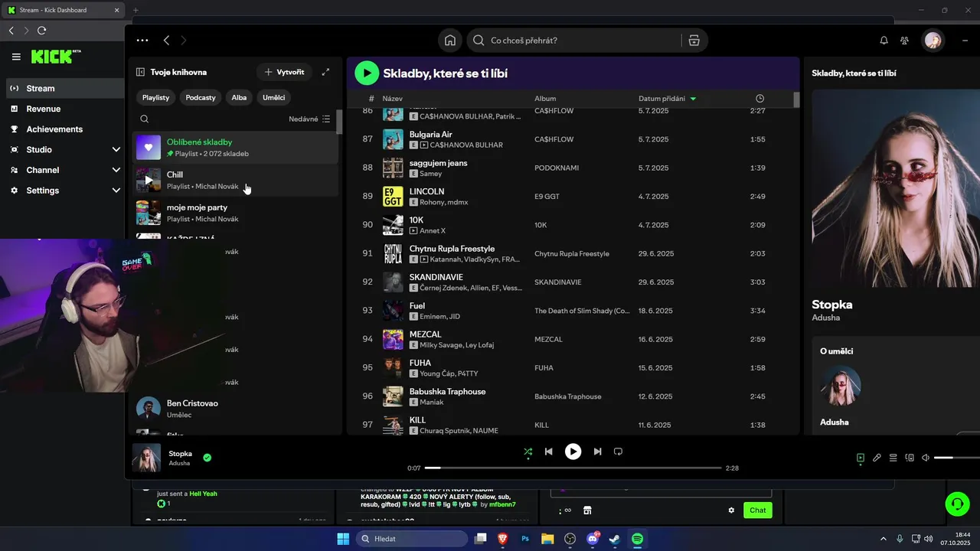Open friend activity icon
The height and width of the screenshot is (551, 980).
point(904,41)
